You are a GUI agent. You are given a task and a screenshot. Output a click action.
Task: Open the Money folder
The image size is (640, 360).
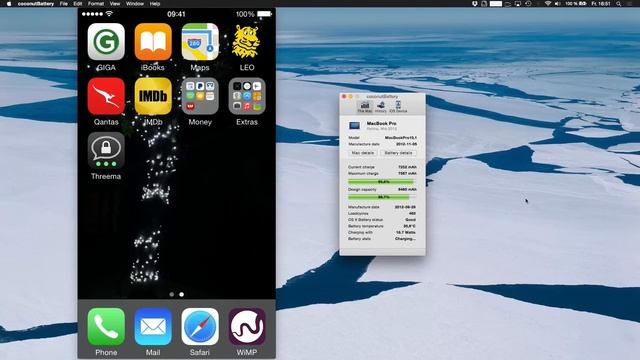click(200, 96)
